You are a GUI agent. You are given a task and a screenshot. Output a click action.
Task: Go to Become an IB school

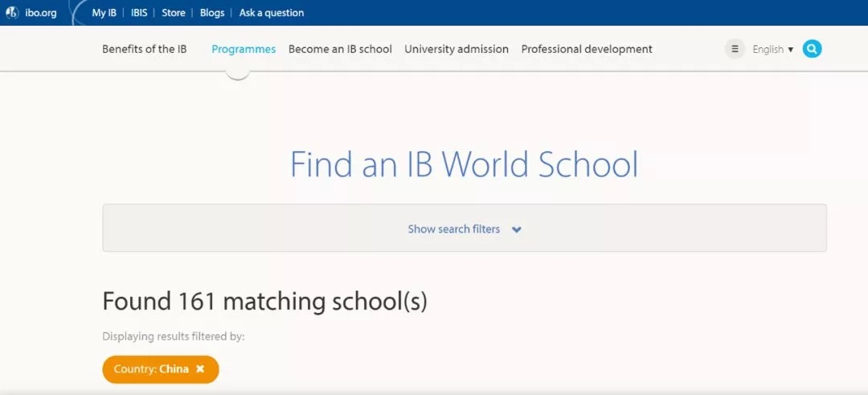[340, 49]
